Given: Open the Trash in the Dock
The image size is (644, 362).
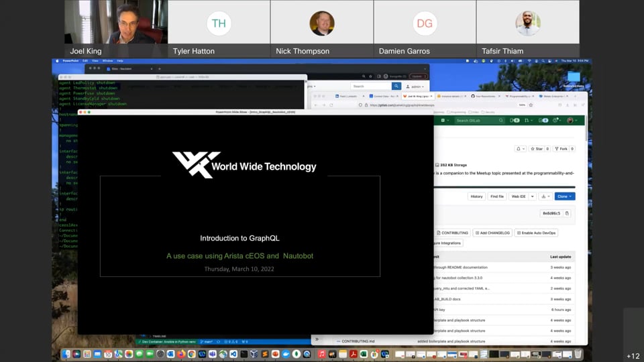Looking at the screenshot, I should coord(578,354).
